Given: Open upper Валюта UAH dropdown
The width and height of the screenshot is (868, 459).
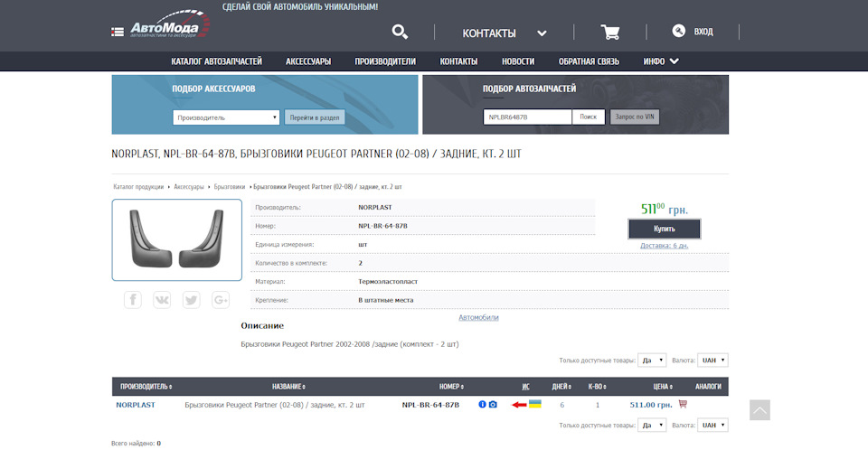Looking at the screenshot, I should (712, 360).
